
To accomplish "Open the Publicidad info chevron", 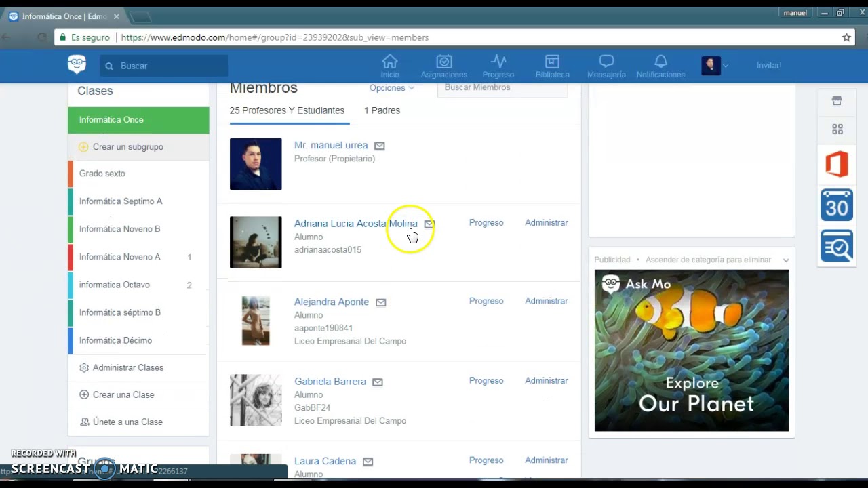I will (x=785, y=260).
